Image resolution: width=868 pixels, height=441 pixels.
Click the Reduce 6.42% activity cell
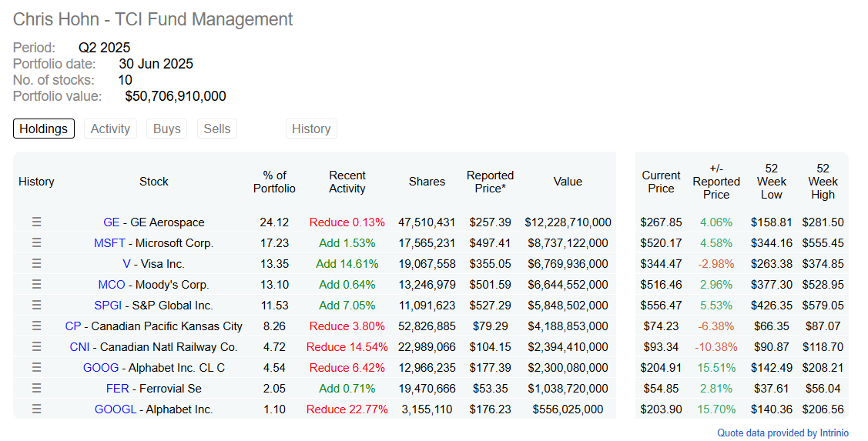coord(347,367)
